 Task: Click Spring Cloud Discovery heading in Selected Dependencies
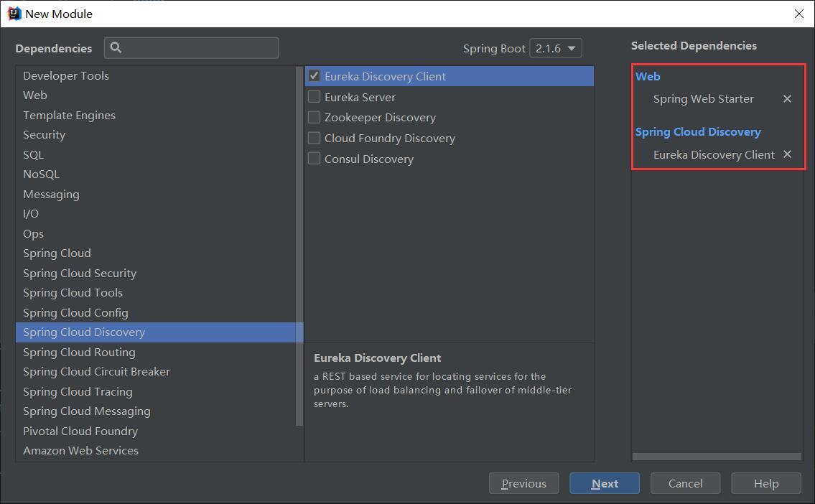pyautogui.click(x=698, y=132)
